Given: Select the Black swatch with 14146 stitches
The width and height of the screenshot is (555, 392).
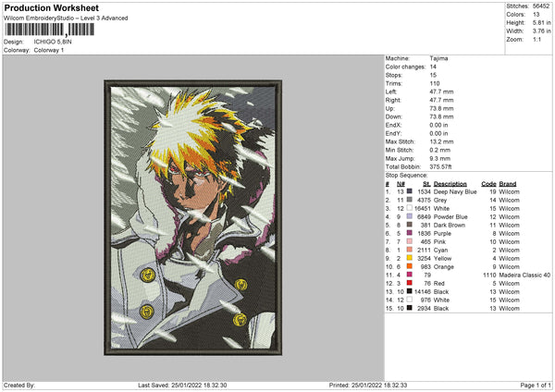Looking at the screenshot, I should coord(409,291).
